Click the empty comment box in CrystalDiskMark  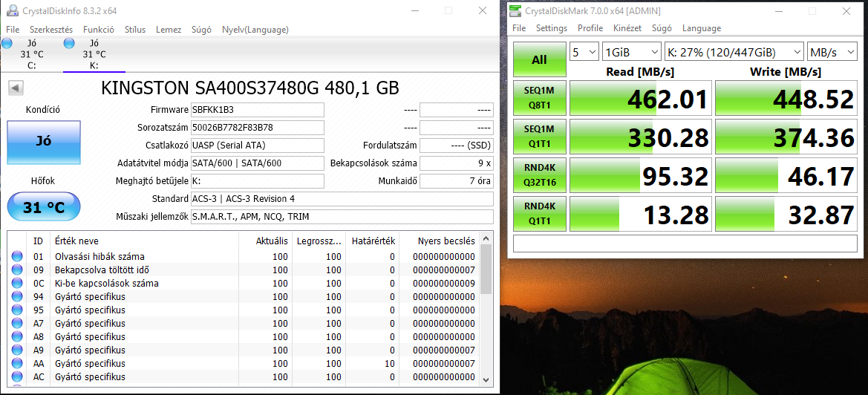click(684, 243)
